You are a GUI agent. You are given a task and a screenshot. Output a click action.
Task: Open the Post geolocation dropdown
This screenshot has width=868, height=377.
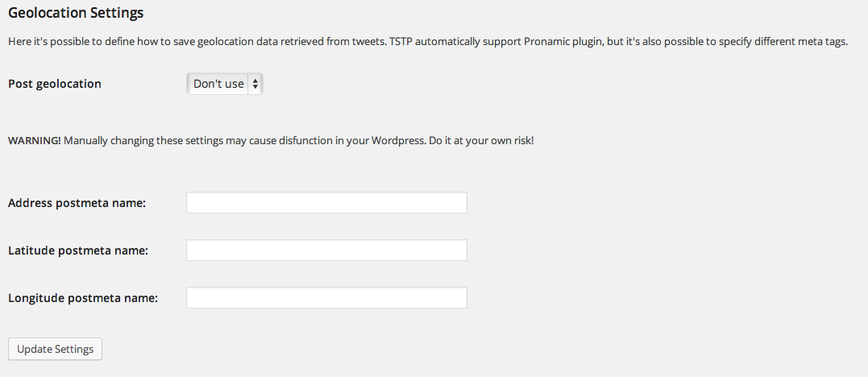(225, 84)
